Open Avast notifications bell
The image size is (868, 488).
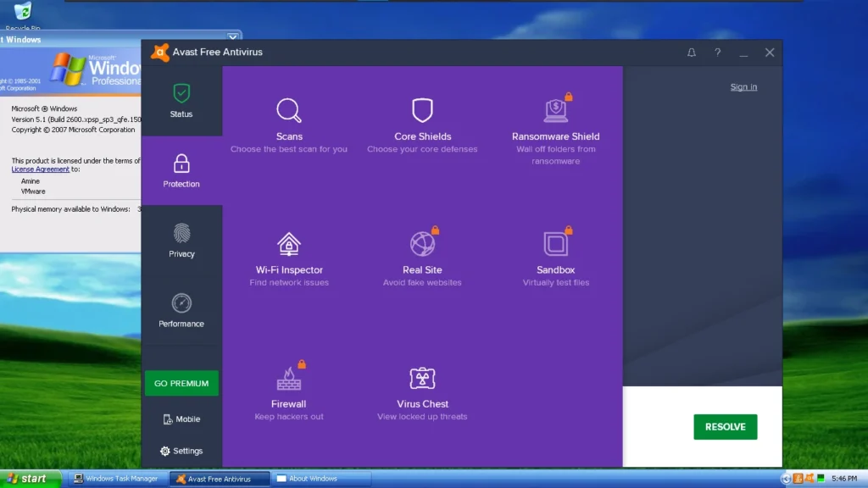pos(691,52)
